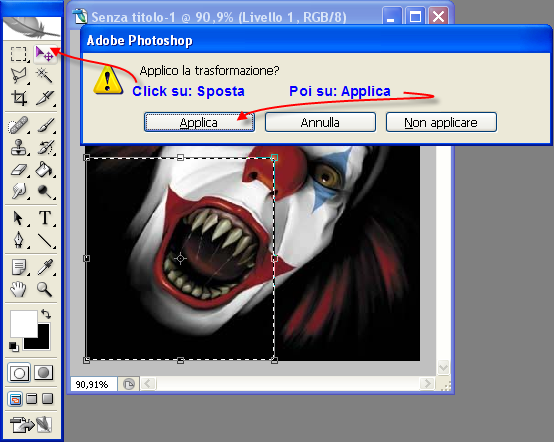Enable full screen mode with menu bar

pyautogui.click(x=31, y=399)
